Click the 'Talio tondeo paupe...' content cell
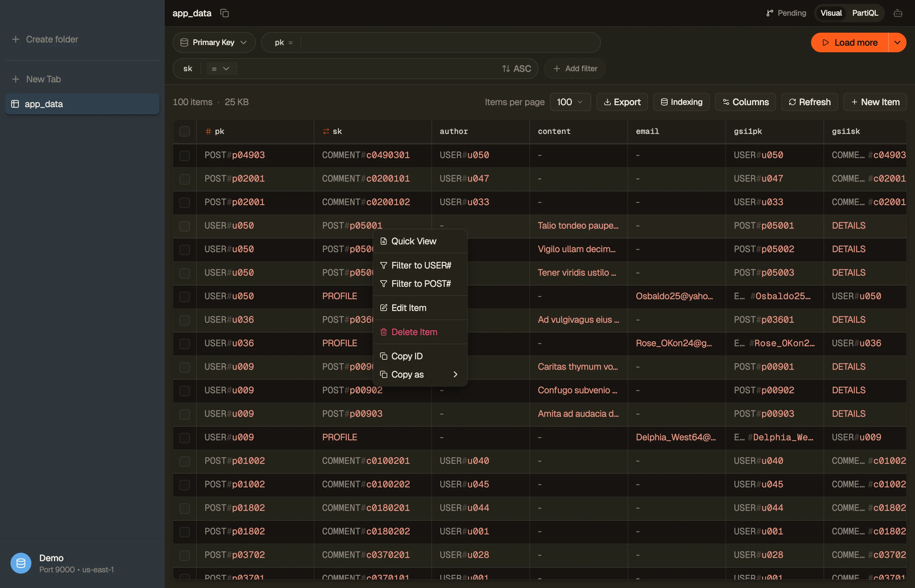The image size is (915, 588). [x=578, y=226]
